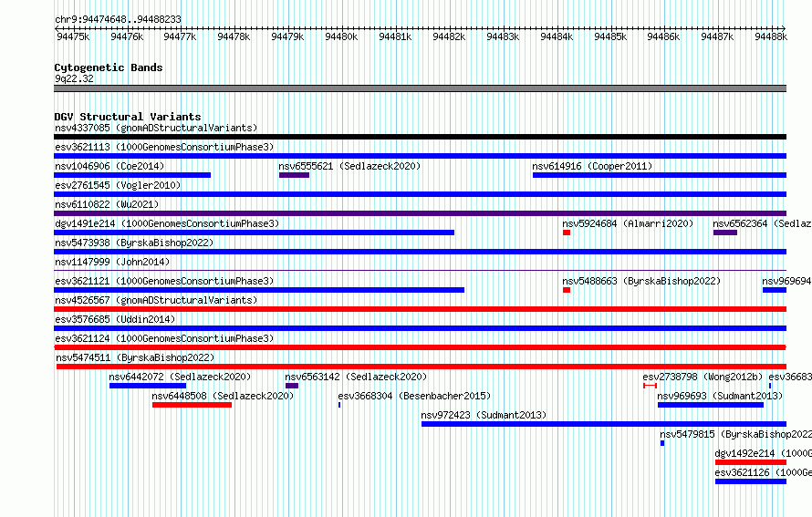Open the nsv6448508 (Sedlazeck2020) label

(223, 396)
